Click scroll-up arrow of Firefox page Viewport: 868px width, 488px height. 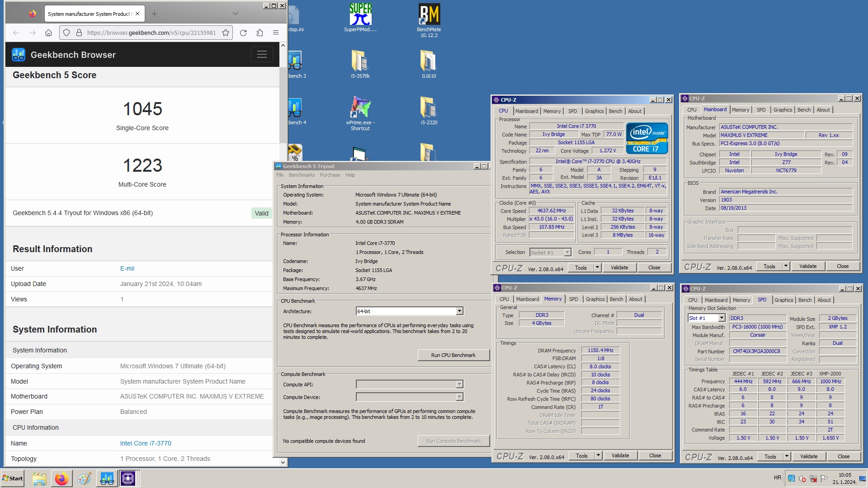point(283,45)
